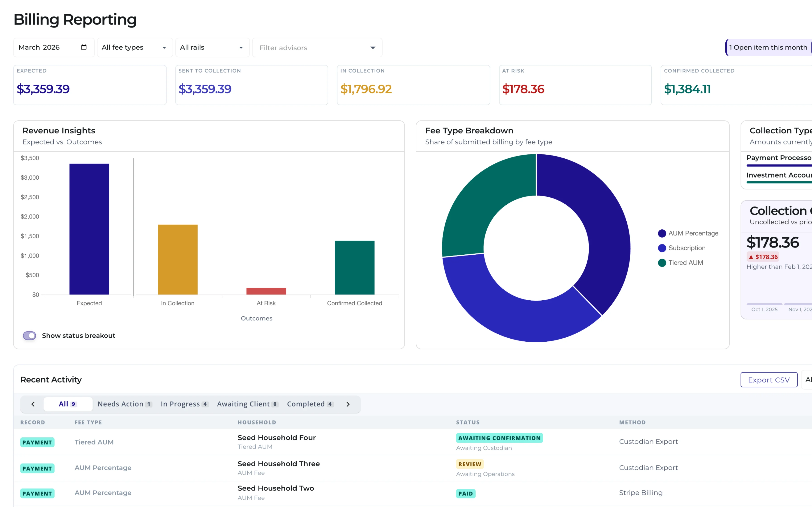Enable the Show status breakout toggle
Viewport: 812px width, 507px height.
30,335
